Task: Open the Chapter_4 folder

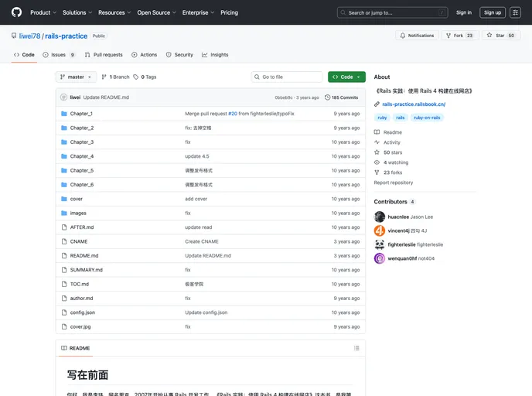Action: (82, 156)
